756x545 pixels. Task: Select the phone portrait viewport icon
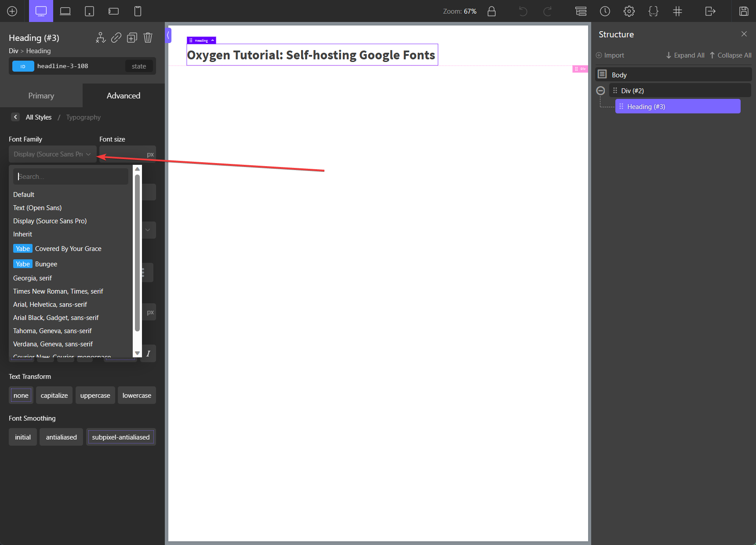138,11
